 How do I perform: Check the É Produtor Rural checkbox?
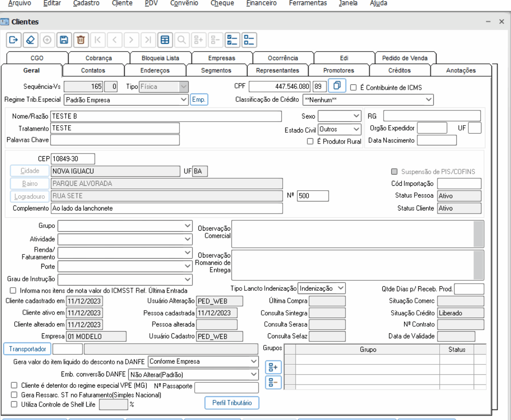(310, 141)
